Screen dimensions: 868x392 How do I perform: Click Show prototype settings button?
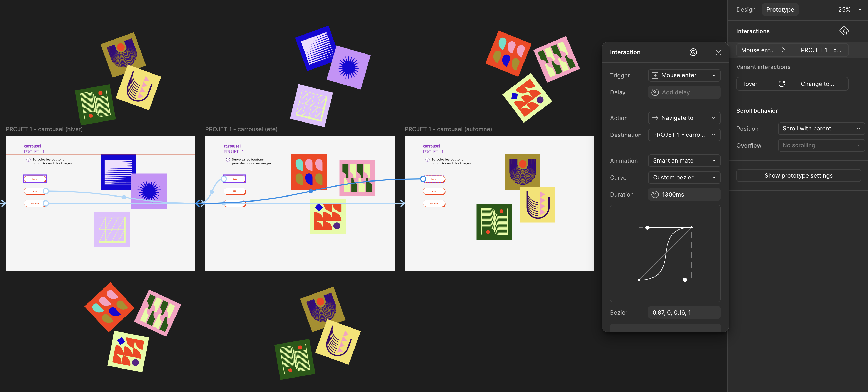coord(798,175)
